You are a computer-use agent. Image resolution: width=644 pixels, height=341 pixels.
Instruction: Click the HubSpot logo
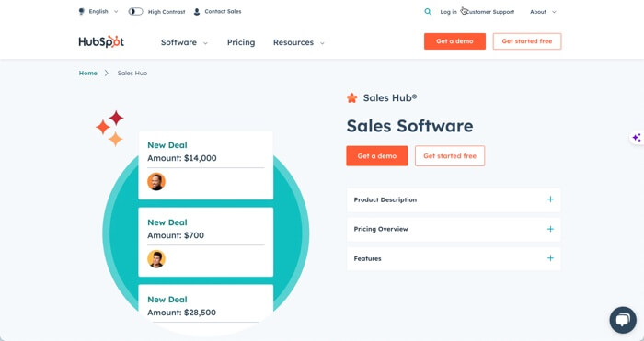(x=101, y=42)
